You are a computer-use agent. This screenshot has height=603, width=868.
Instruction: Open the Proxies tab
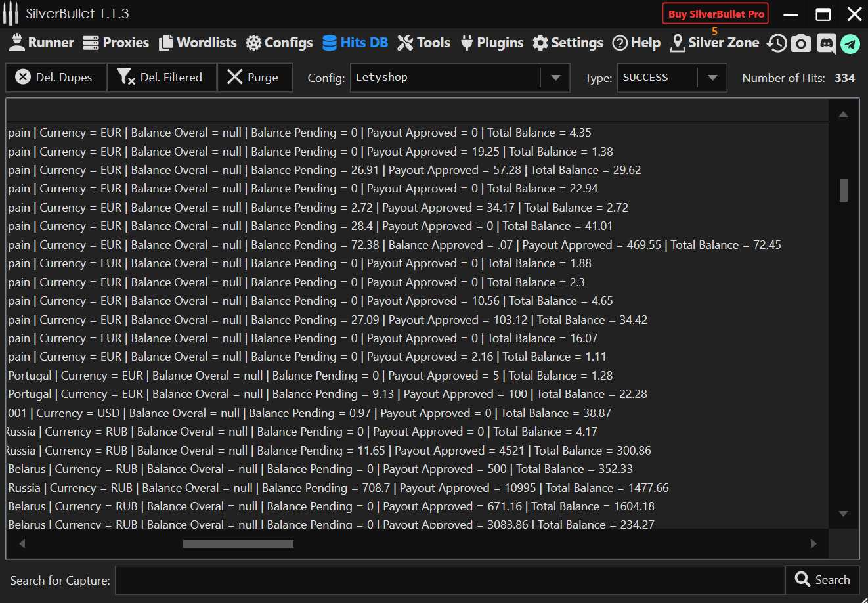click(x=116, y=43)
